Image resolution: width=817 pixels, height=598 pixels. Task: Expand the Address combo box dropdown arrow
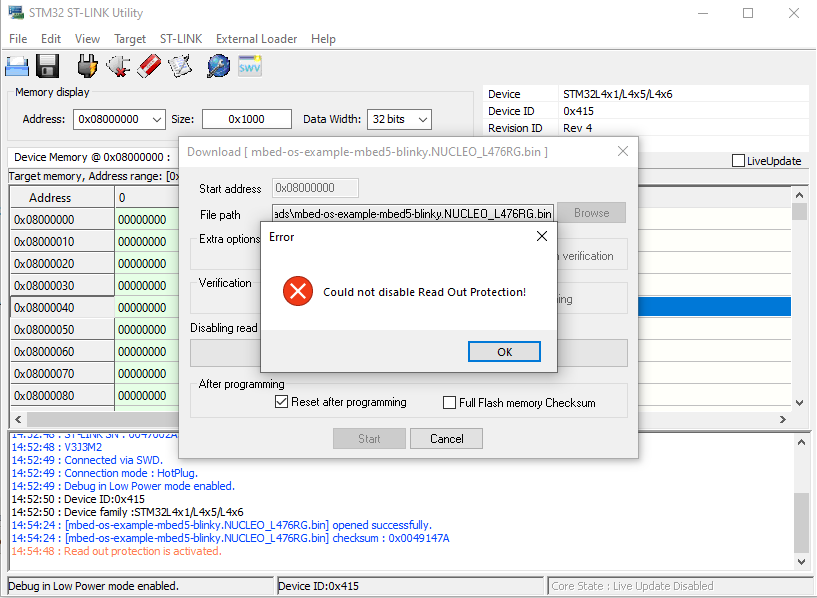click(x=157, y=119)
